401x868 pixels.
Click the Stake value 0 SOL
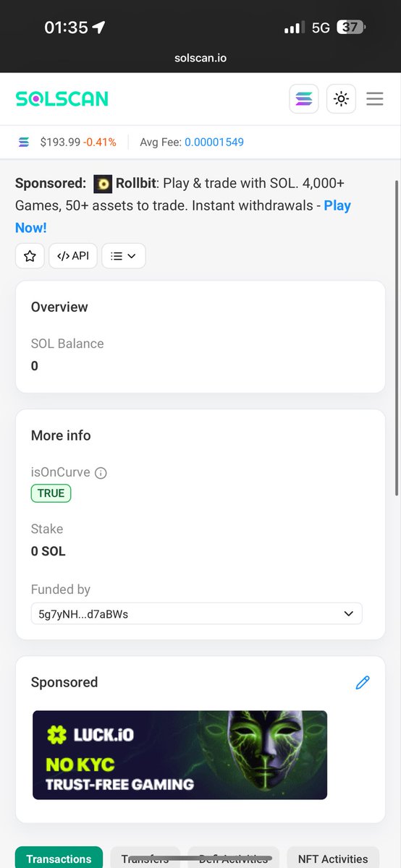pyautogui.click(x=48, y=551)
